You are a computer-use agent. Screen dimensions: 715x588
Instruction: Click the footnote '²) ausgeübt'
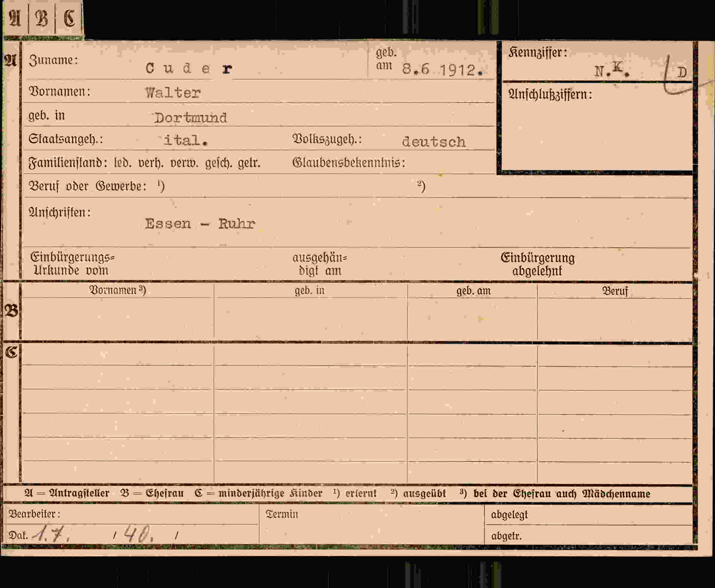click(418, 494)
